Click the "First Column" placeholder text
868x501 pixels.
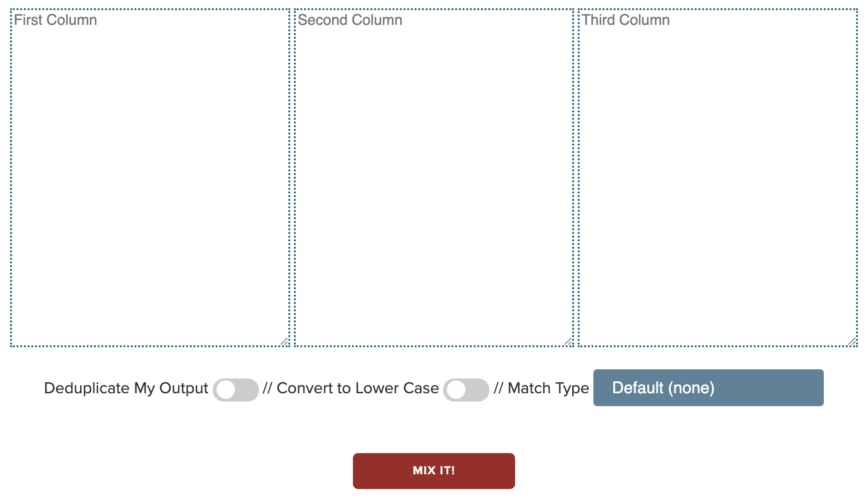click(55, 20)
